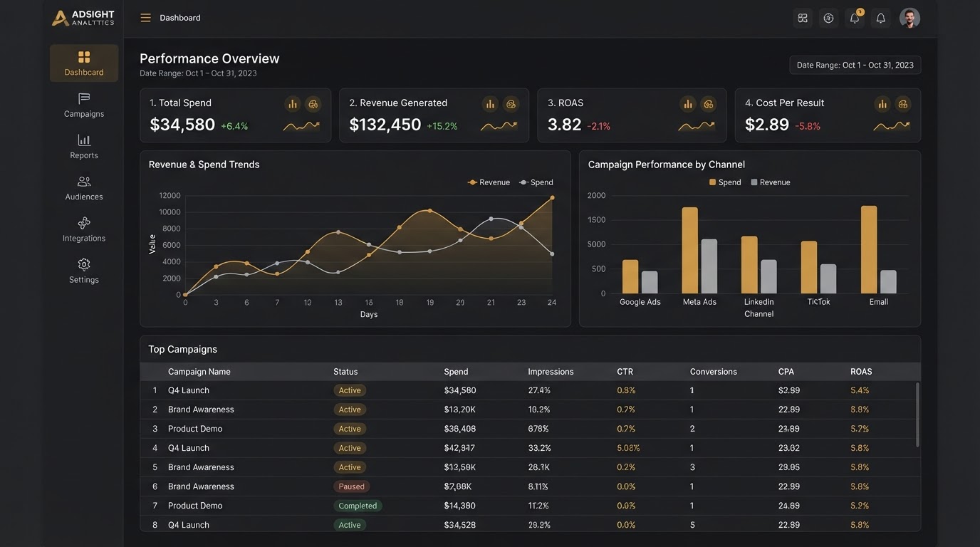The image size is (980, 547).
Task: Click the pie icon on ROAS card
Action: click(x=708, y=104)
